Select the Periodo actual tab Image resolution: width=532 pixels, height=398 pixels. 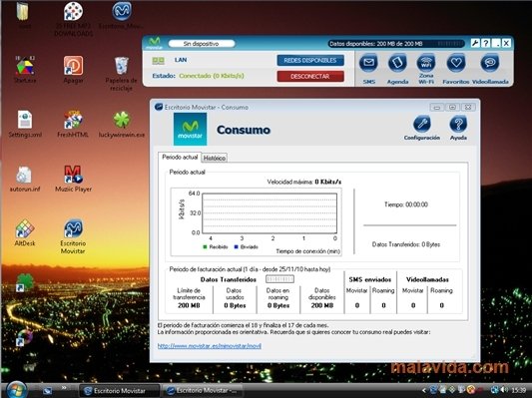[180, 157]
